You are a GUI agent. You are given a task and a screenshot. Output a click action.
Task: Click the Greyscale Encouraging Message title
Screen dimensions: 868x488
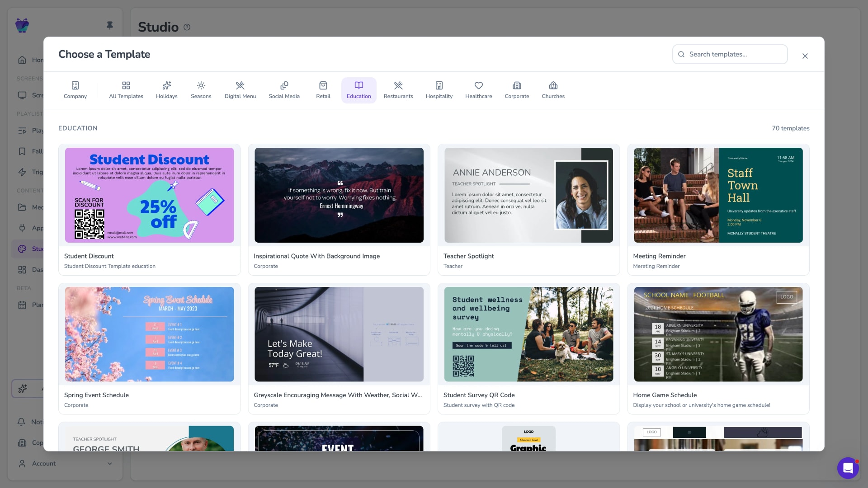click(x=338, y=395)
